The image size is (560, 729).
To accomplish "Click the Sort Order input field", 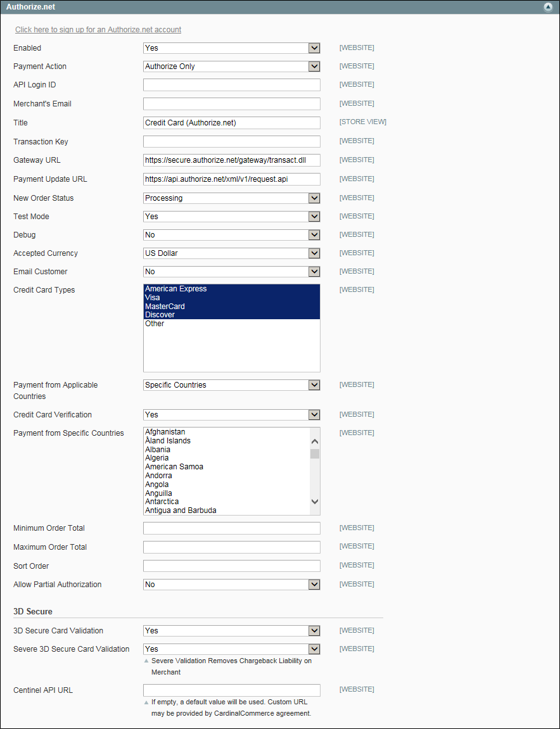I will 232,566.
